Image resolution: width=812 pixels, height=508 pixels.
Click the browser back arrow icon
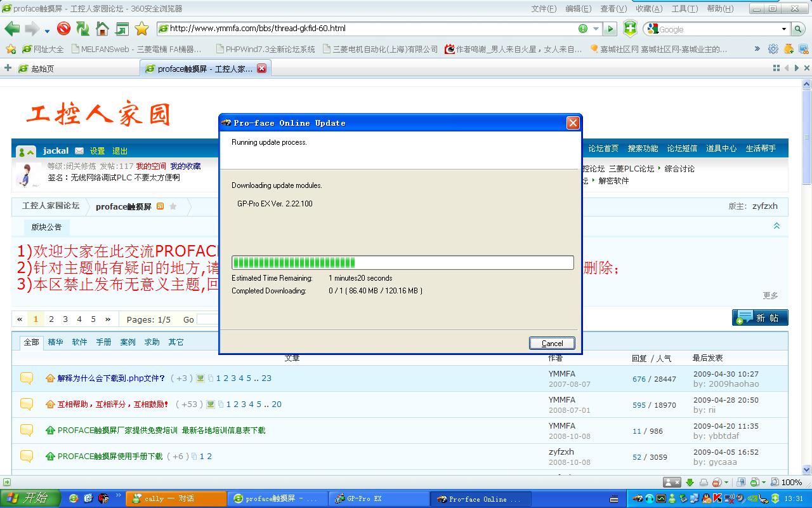(x=12, y=29)
